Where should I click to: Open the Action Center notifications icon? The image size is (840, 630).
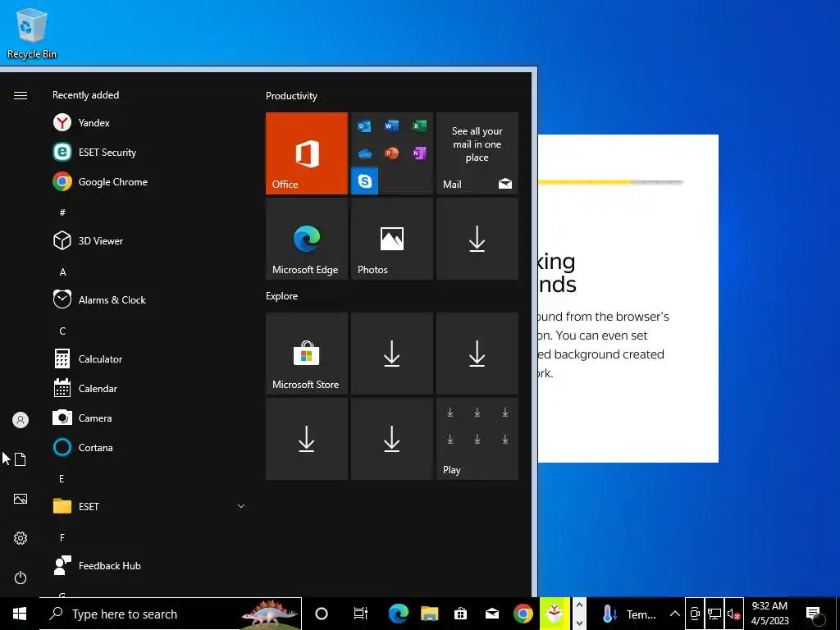pyautogui.click(x=813, y=614)
